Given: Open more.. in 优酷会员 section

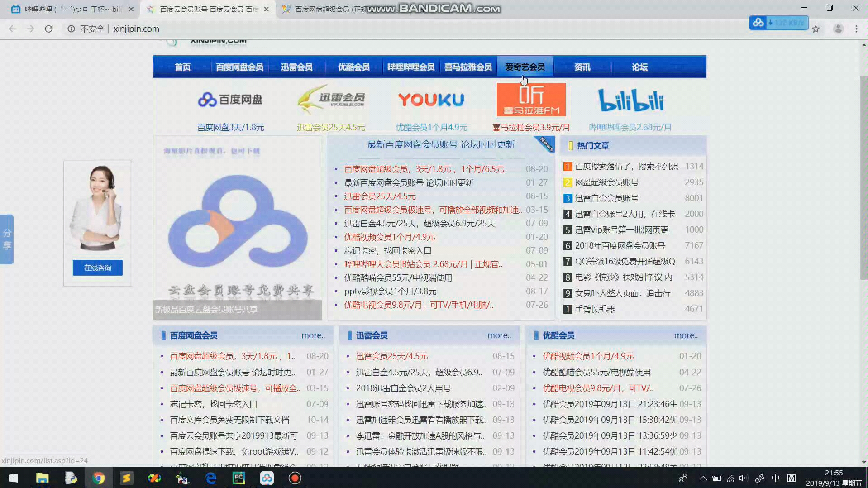Looking at the screenshot, I should coord(686,335).
